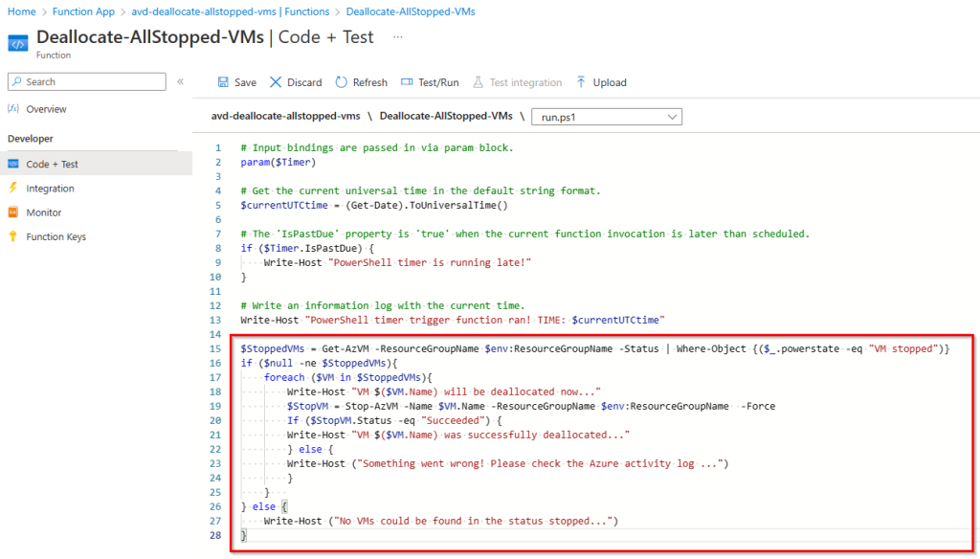This screenshot has height=559, width=980.
Task: Open the Test/Run panel
Action: [430, 82]
